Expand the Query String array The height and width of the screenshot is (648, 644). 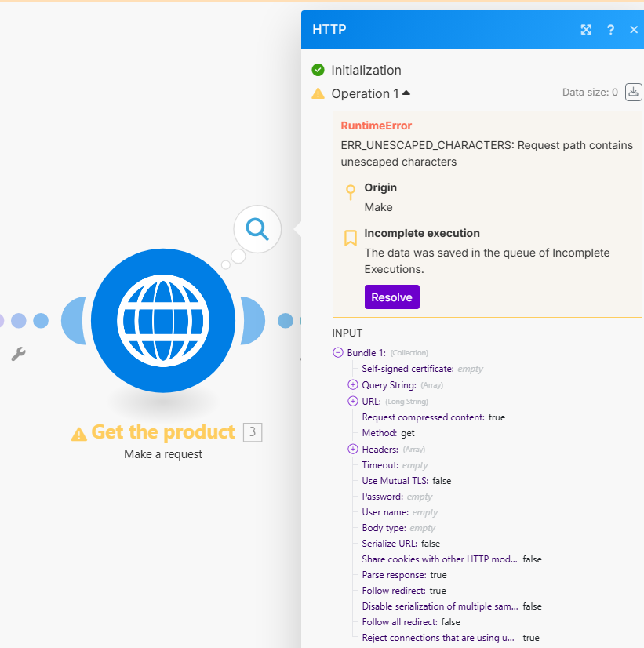tap(353, 384)
